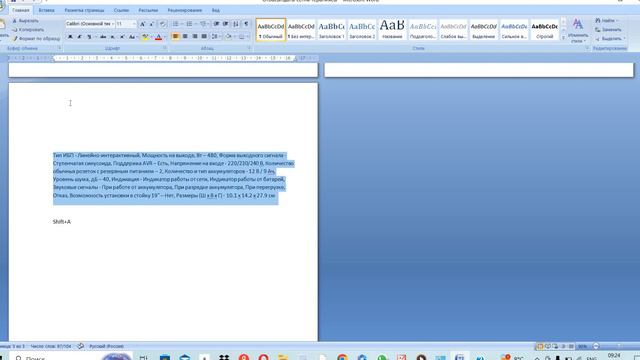The width and height of the screenshot is (640, 360).
Task: Clear formatting with the eraser icon
Action: tap(162, 24)
